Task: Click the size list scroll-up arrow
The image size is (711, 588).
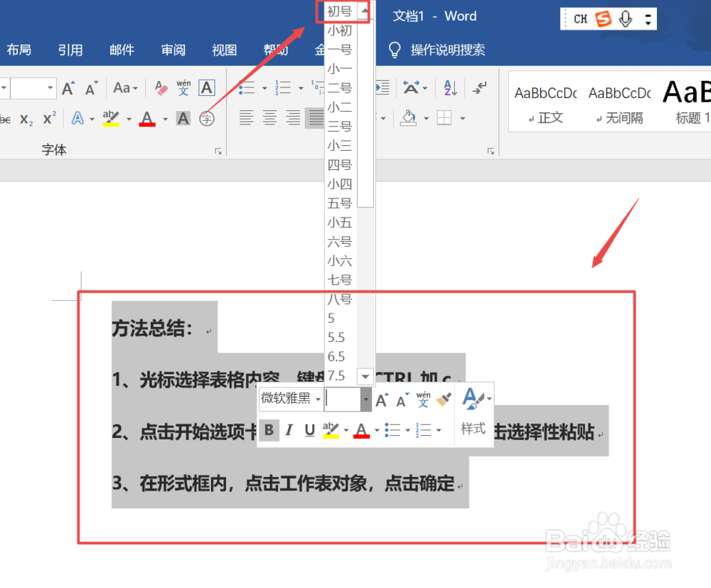Action: coord(365,11)
